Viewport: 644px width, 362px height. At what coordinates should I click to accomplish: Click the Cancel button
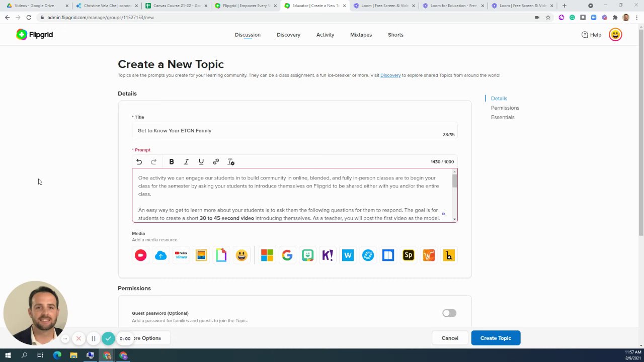[x=450, y=338]
